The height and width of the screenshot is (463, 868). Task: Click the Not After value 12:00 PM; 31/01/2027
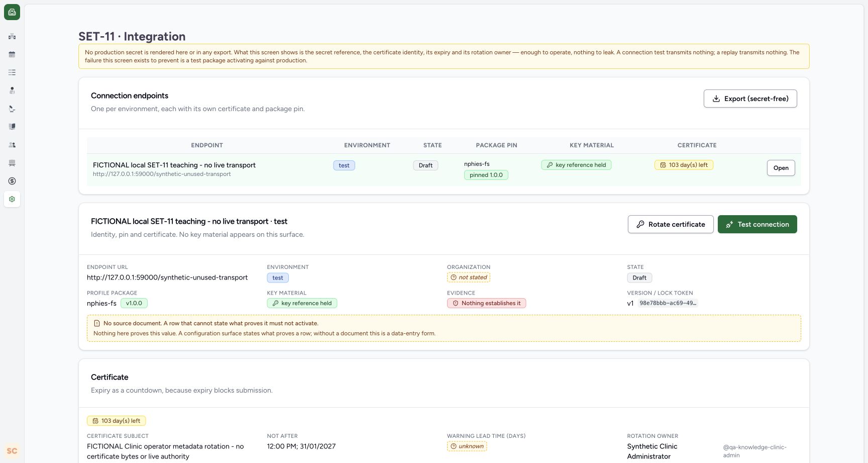pyautogui.click(x=301, y=446)
